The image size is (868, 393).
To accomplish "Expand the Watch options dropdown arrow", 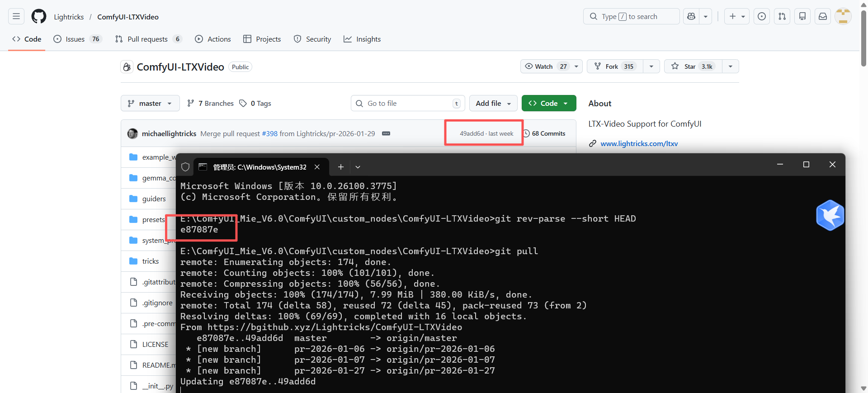I will click(x=576, y=66).
